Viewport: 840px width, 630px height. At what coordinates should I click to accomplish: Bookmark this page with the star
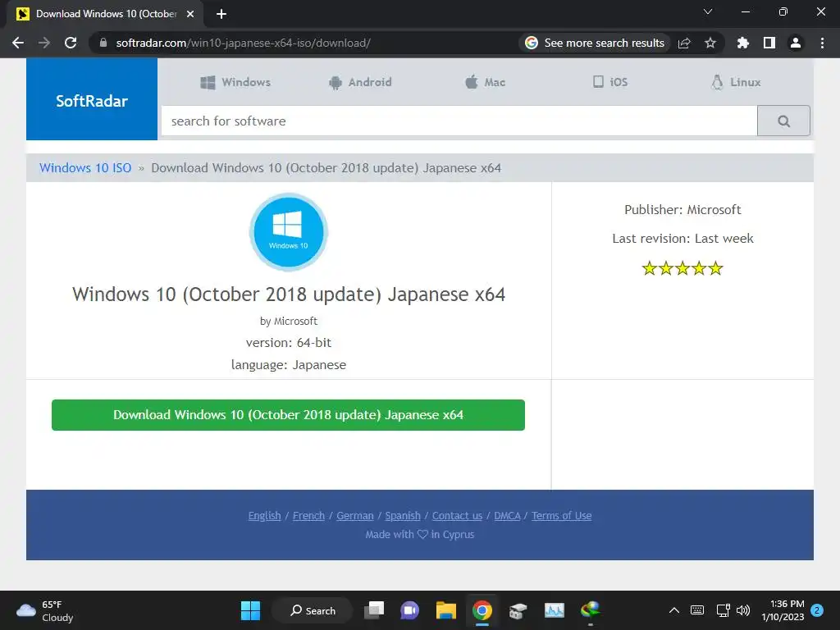coord(710,43)
